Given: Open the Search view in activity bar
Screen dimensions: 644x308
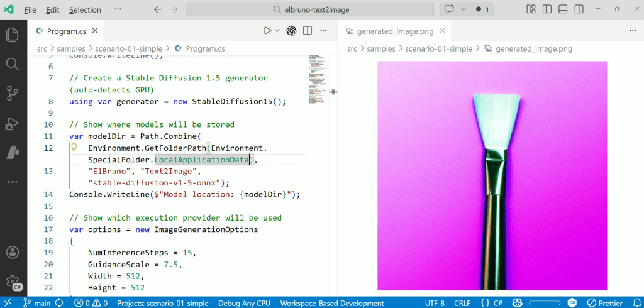Looking at the screenshot, I should pos(13,64).
